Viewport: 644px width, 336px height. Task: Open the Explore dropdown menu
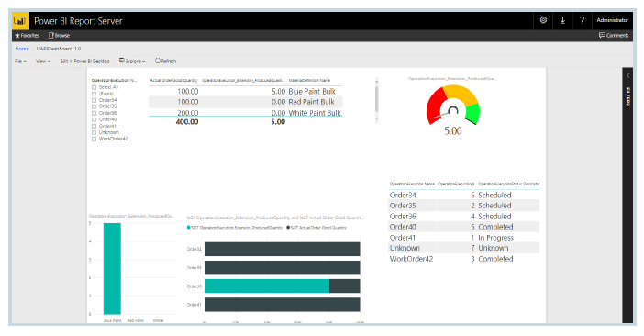coord(132,62)
